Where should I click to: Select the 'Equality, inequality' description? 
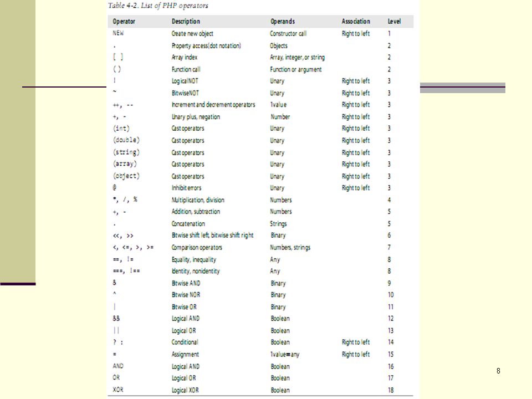click(x=194, y=260)
